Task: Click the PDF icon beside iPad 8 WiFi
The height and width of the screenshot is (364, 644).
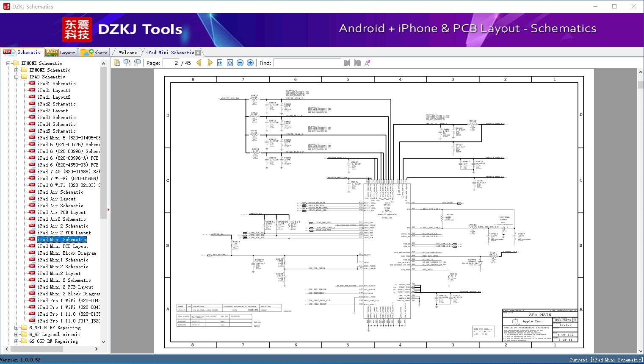Action: pyautogui.click(x=32, y=185)
